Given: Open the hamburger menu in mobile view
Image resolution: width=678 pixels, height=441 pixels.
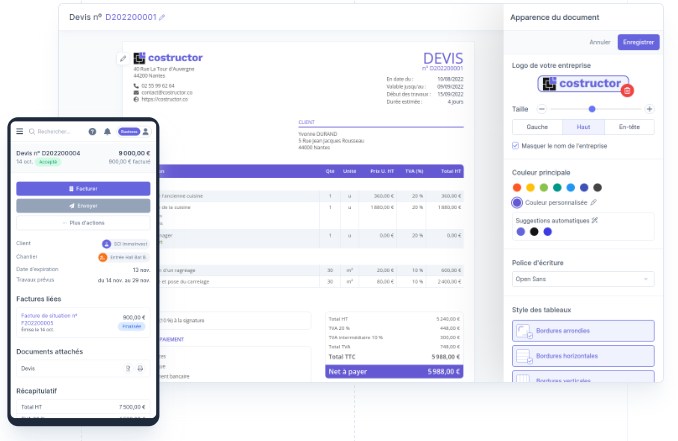Looking at the screenshot, I should [x=20, y=131].
